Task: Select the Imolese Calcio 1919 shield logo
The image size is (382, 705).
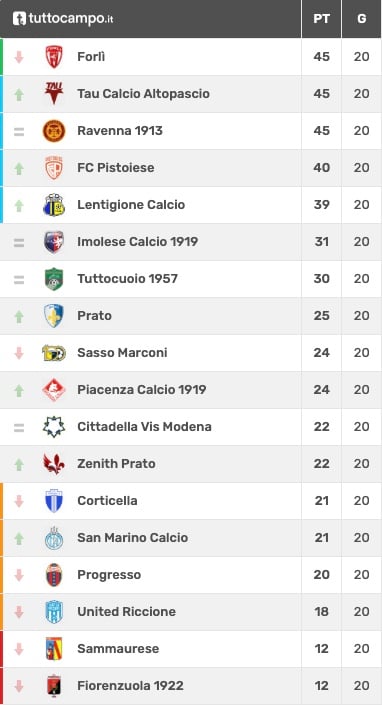Action: click(54, 242)
